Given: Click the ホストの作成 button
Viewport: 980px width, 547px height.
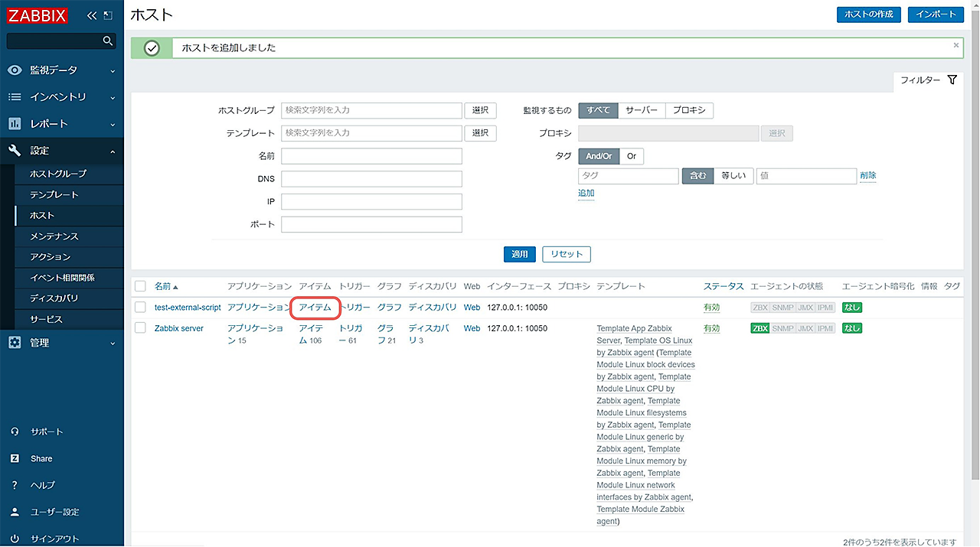Looking at the screenshot, I should point(868,14).
